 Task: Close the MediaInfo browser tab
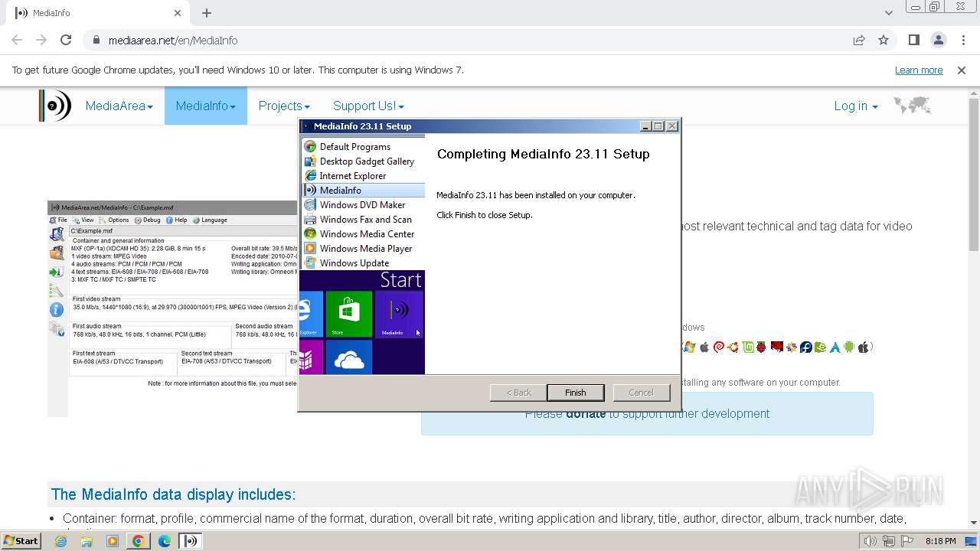click(x=178, y=13)
